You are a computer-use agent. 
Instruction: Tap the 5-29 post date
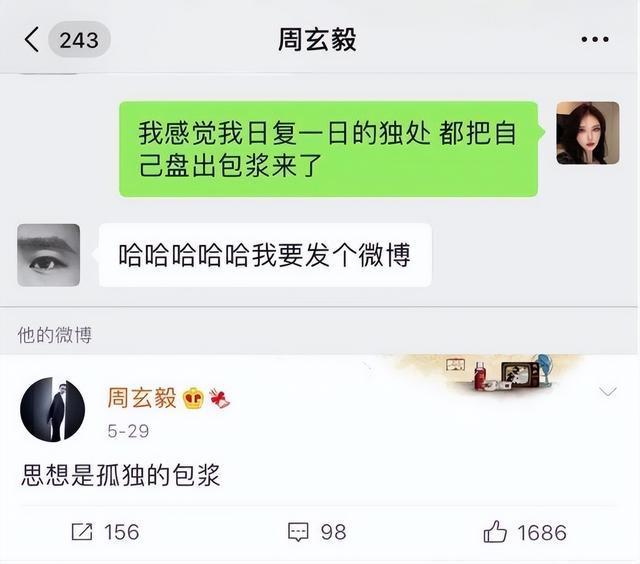click(128, 431)
